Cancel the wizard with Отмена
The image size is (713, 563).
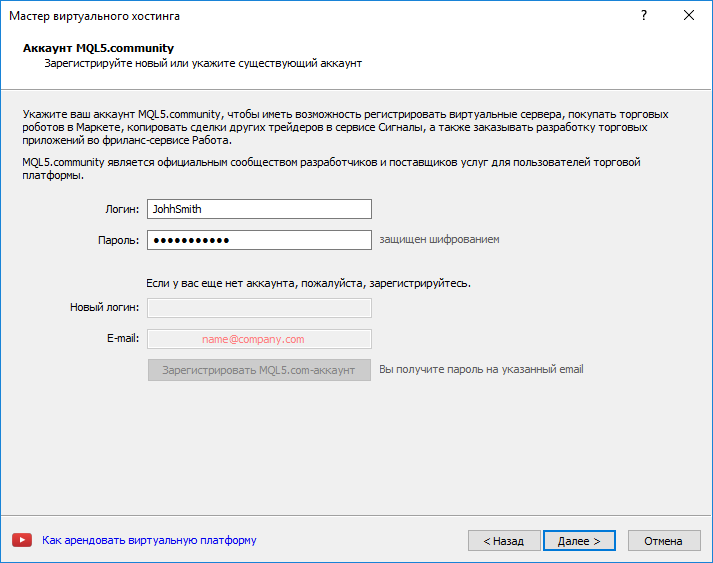(664, 541)
